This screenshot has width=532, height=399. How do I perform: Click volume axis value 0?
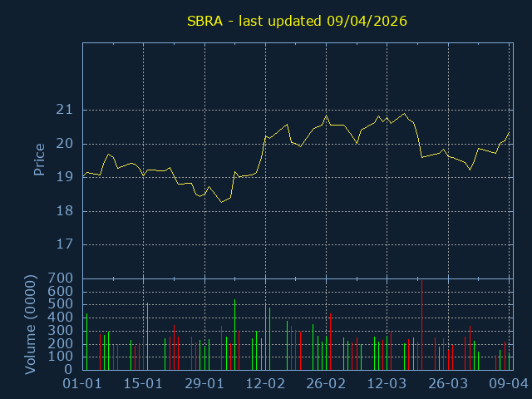click(68, 369)
